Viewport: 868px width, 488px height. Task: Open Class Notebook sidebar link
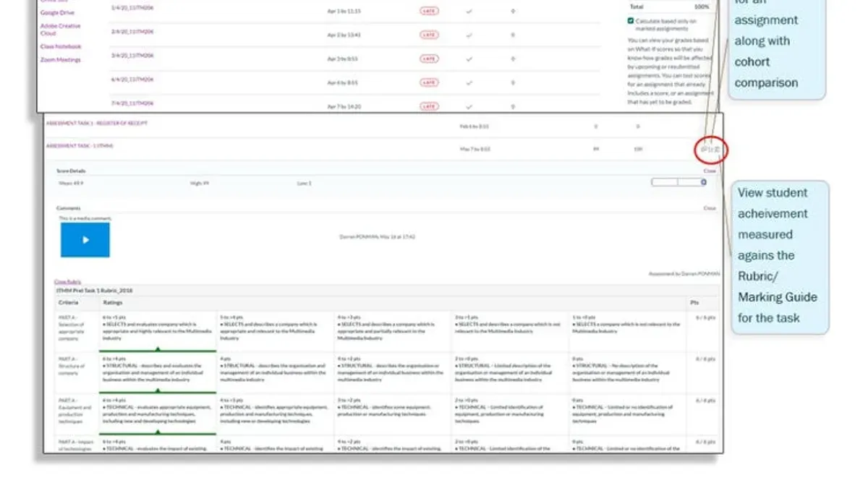(61, 46)
